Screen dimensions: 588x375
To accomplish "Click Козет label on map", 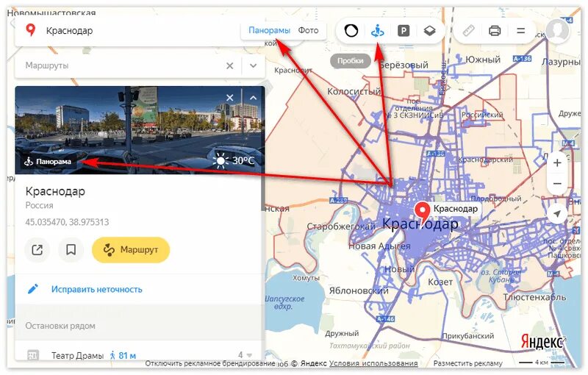I will (440, 282).
